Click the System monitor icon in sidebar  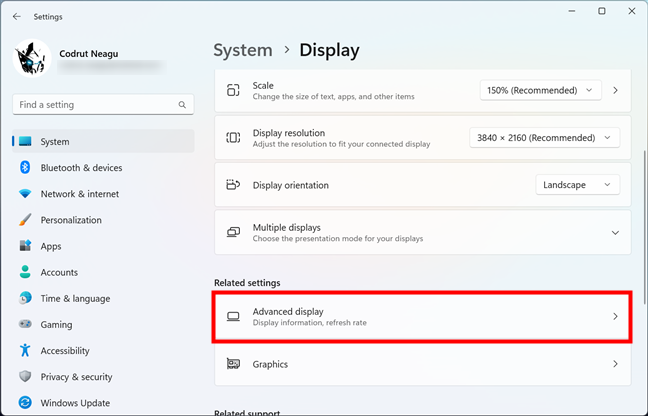tap(25, 141)
